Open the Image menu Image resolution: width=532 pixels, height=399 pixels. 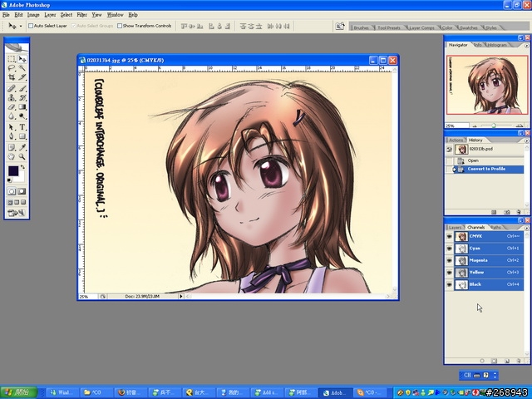[33, 15]
